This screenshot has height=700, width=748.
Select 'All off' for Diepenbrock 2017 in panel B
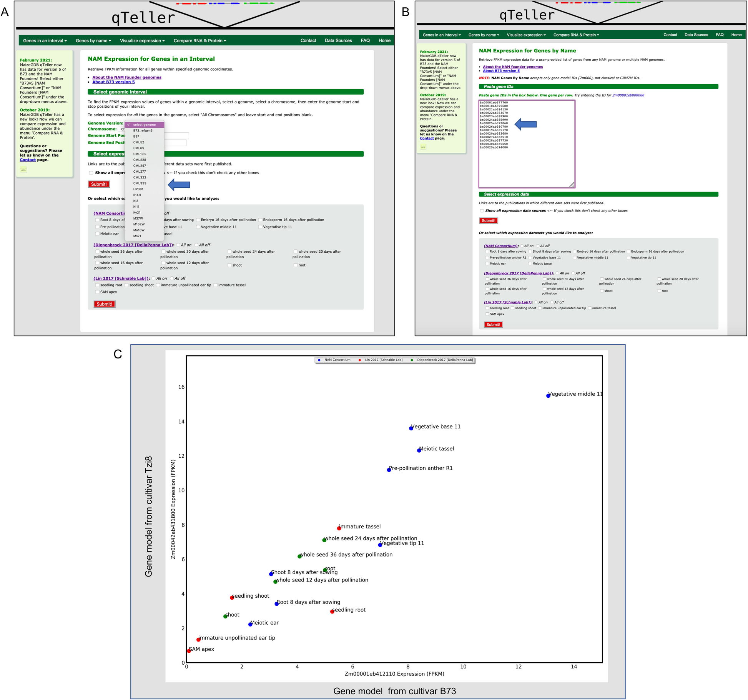tap(573, 273)
